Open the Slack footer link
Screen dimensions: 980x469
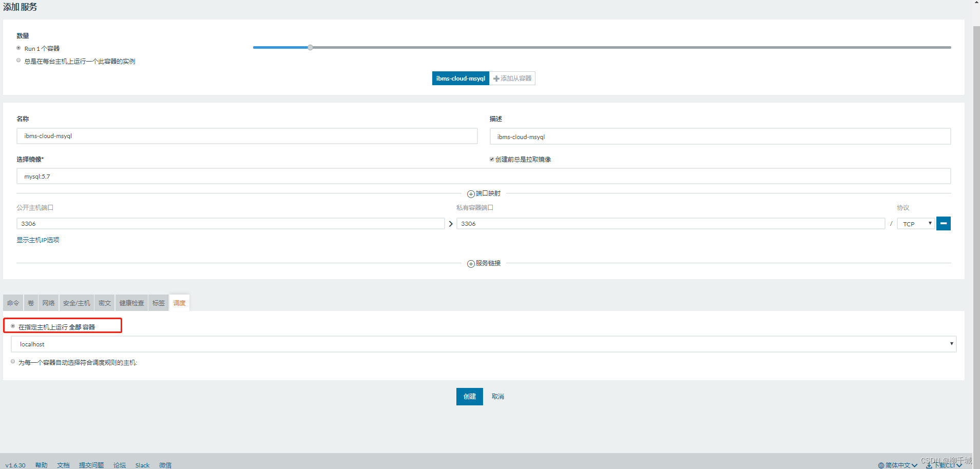coord(142,465)
